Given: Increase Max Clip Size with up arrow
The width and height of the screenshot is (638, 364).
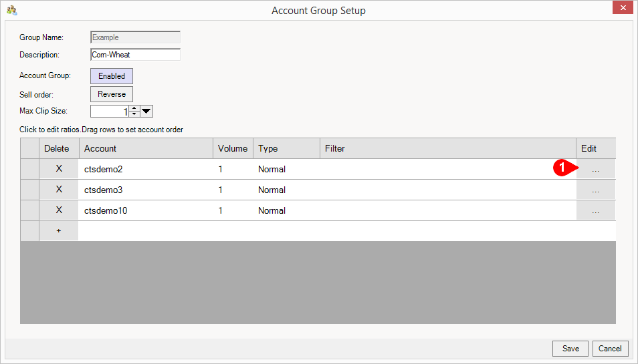Looking at the screenshot, I should point(134,108).
